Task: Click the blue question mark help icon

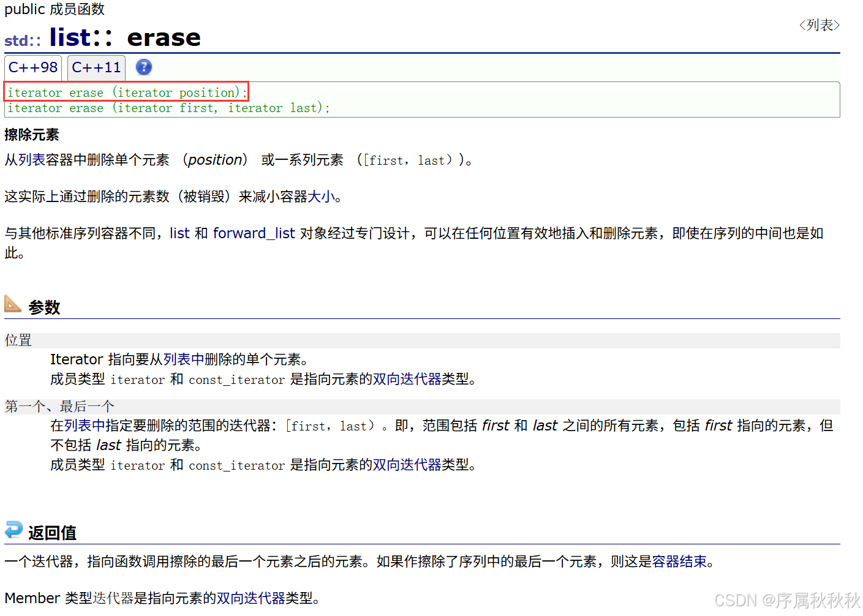Action: [143, 67]
